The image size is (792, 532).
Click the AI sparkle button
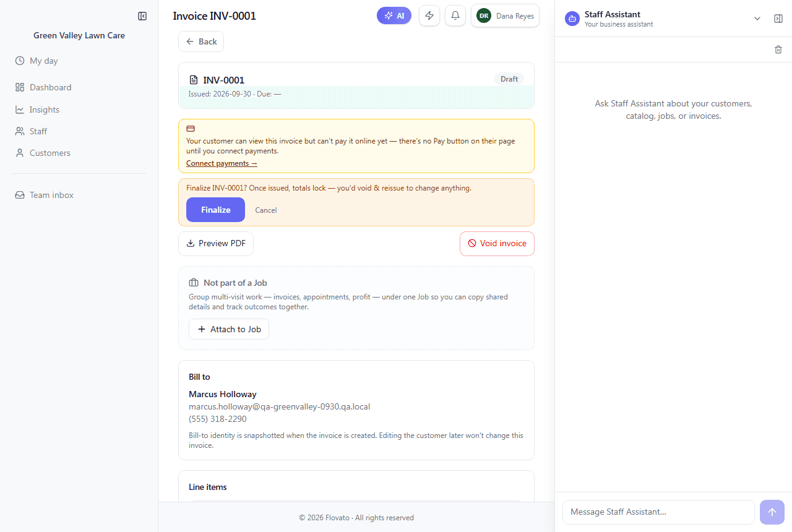click(394, 15)
